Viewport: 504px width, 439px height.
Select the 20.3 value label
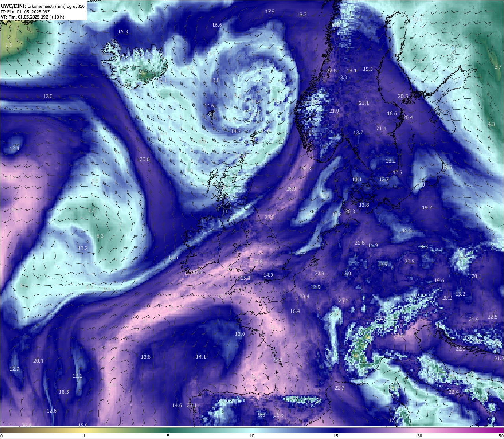point(350,211)
